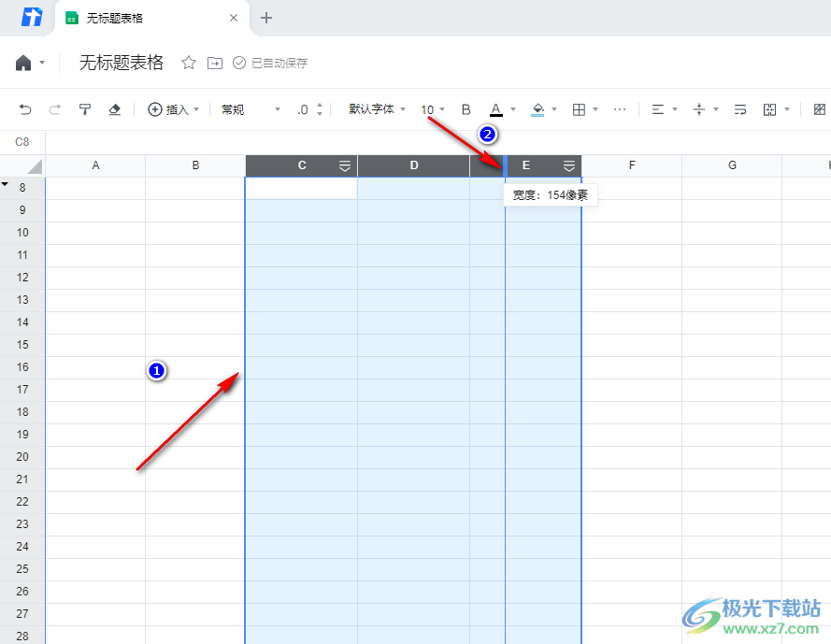Select row 8 header

pyautogui.click(x=22, y=188)
